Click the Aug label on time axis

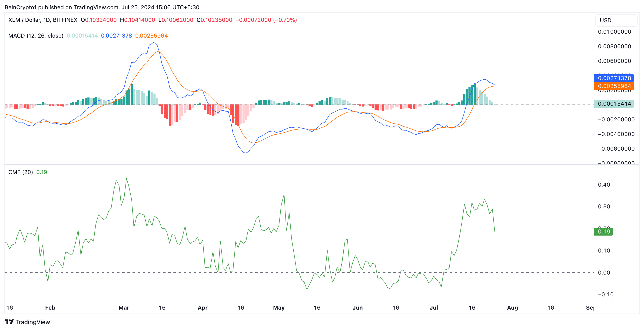(512, 307)
